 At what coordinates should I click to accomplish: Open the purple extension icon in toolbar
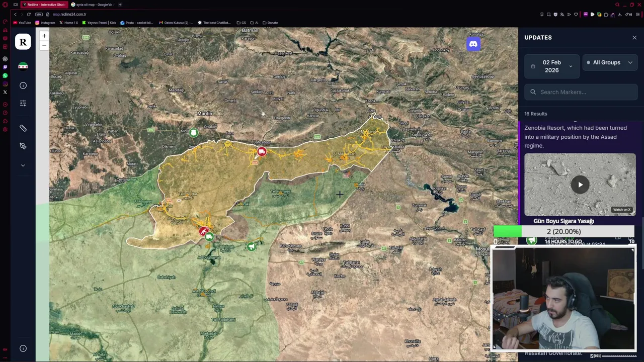[x=586, y=14]
